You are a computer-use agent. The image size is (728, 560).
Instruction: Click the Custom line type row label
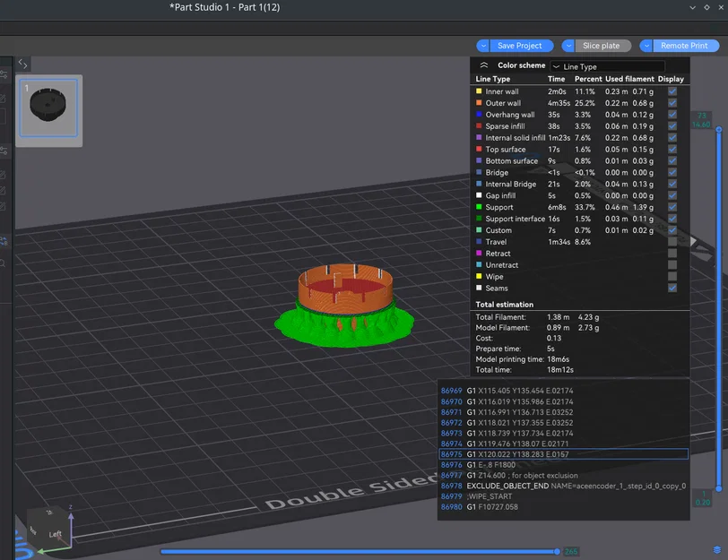[x=498, y=230]
